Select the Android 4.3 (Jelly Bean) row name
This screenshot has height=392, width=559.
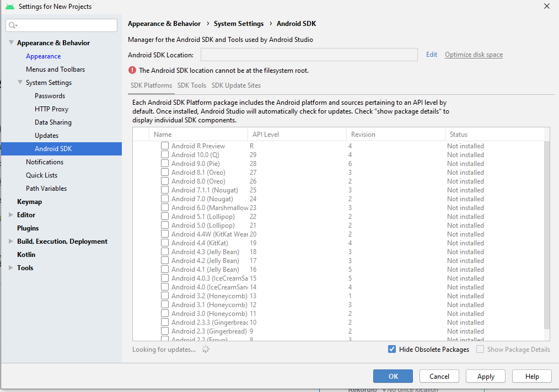click(x=205, y=251)
